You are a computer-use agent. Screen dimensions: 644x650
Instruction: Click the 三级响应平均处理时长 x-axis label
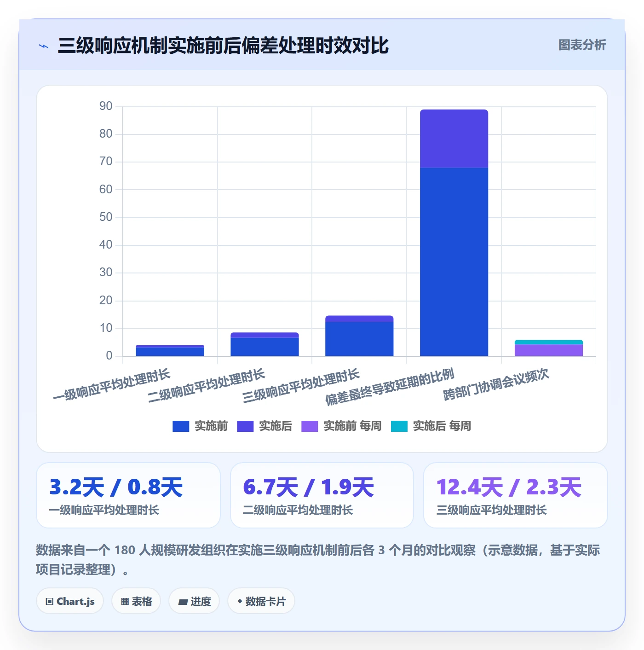coord(301,386)
